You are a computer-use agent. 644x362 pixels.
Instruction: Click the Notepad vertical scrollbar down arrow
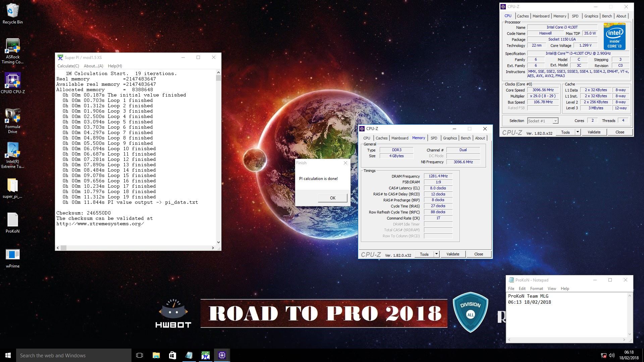click(x=630, y=334)
